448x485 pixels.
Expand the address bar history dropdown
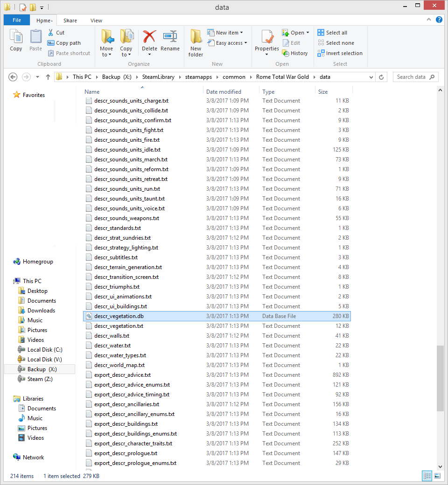[371, 77]
